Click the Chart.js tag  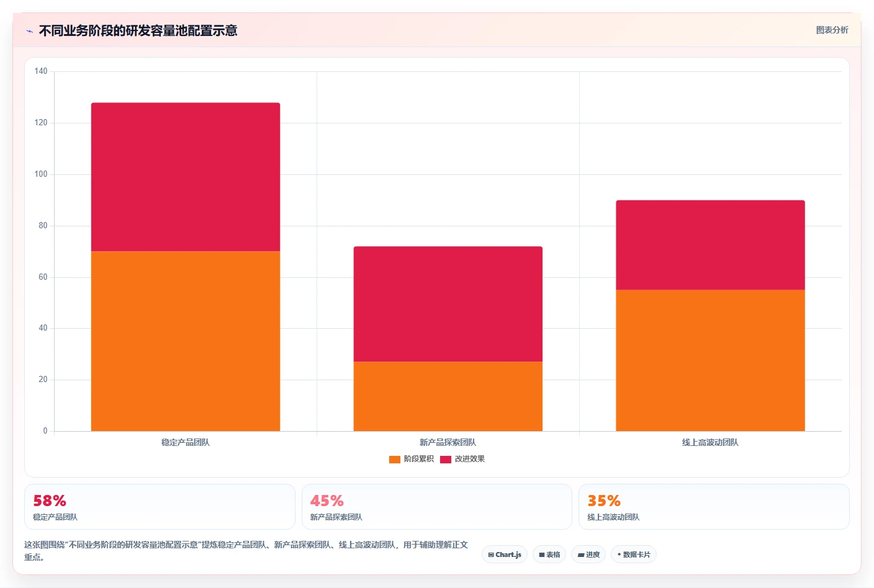point(505,555)
